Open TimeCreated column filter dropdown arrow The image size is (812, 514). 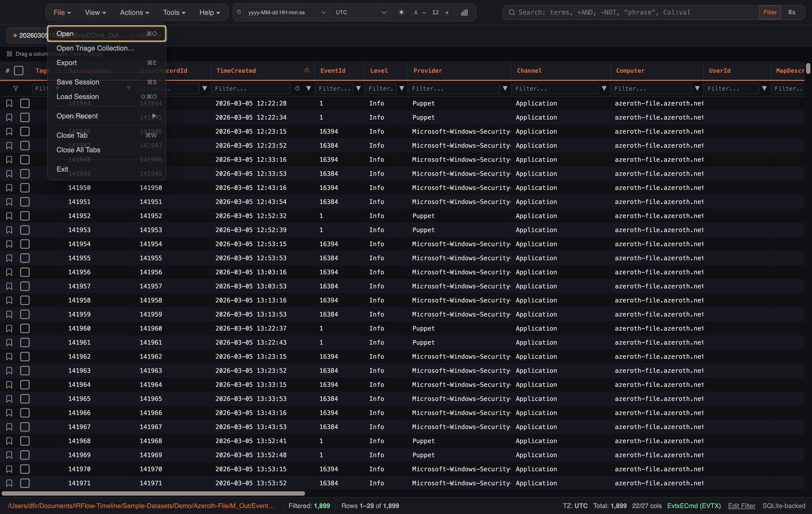[308, 88]
